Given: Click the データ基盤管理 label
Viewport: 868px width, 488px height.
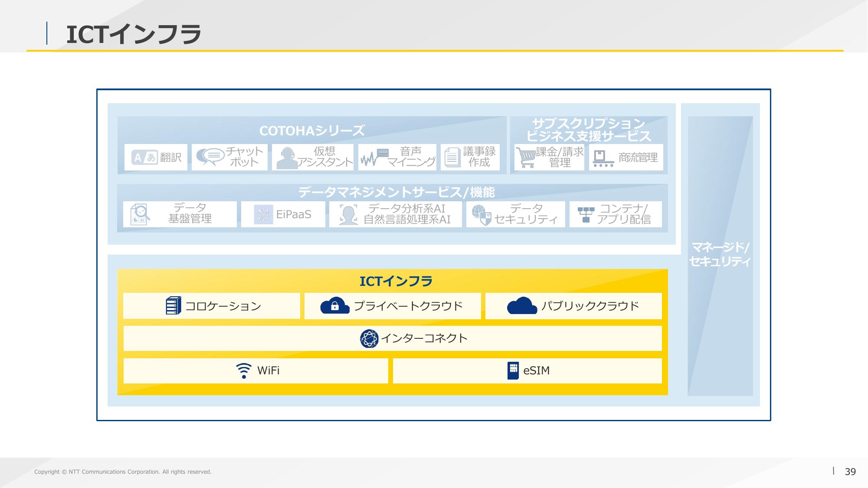Looking at the screenshot, I should click(x=190, y=213).
